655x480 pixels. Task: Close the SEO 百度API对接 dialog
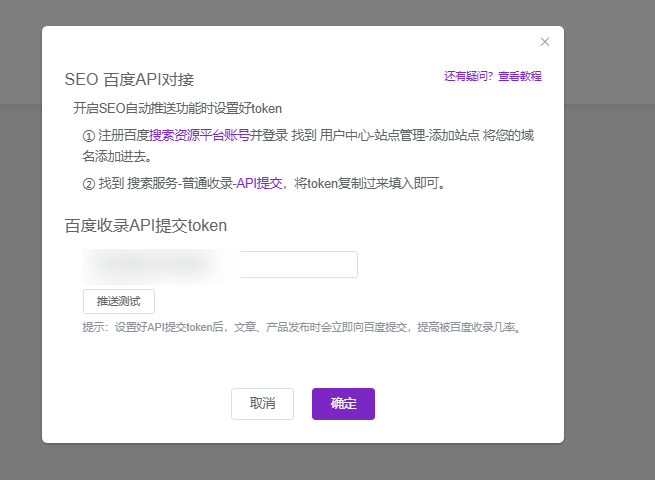pyautogui.click(x=545, y=42)
